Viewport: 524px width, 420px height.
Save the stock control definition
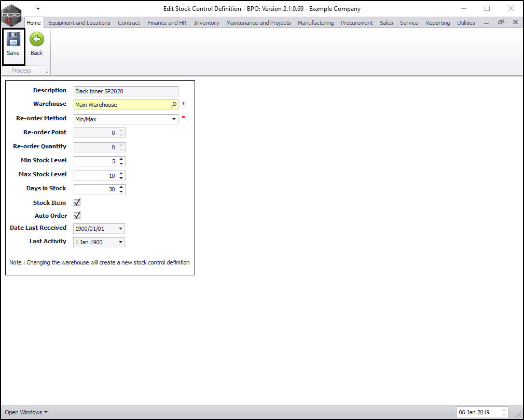point(13,45)
